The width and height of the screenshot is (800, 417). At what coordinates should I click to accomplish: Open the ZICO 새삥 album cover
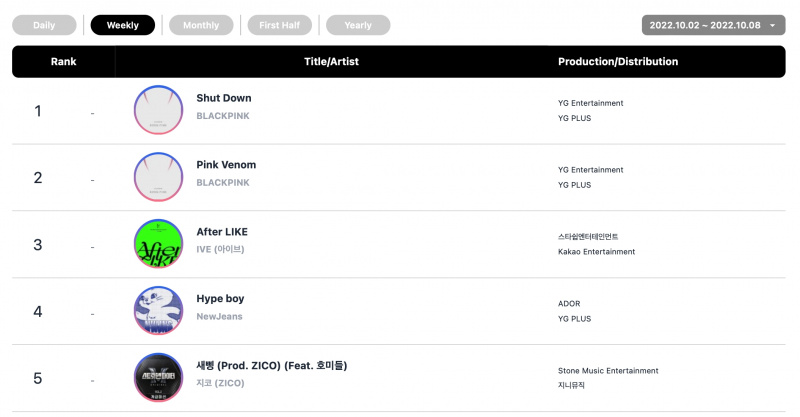[158, 377]
